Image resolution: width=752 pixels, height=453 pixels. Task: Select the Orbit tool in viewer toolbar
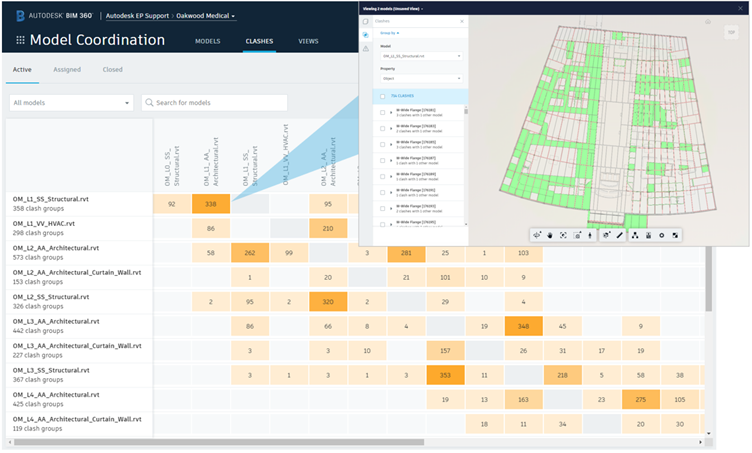[x=537, y=235]
